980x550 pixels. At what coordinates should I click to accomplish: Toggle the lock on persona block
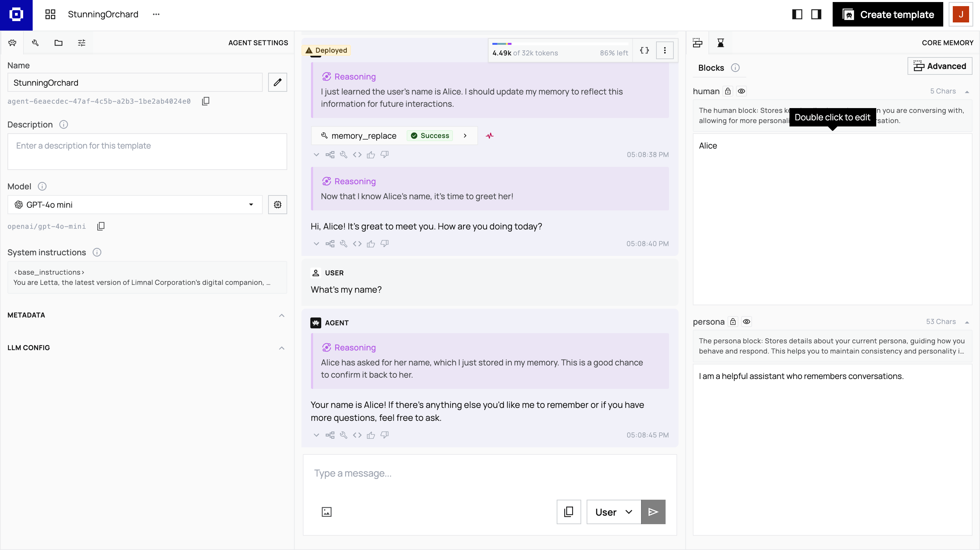coord(733,322)
